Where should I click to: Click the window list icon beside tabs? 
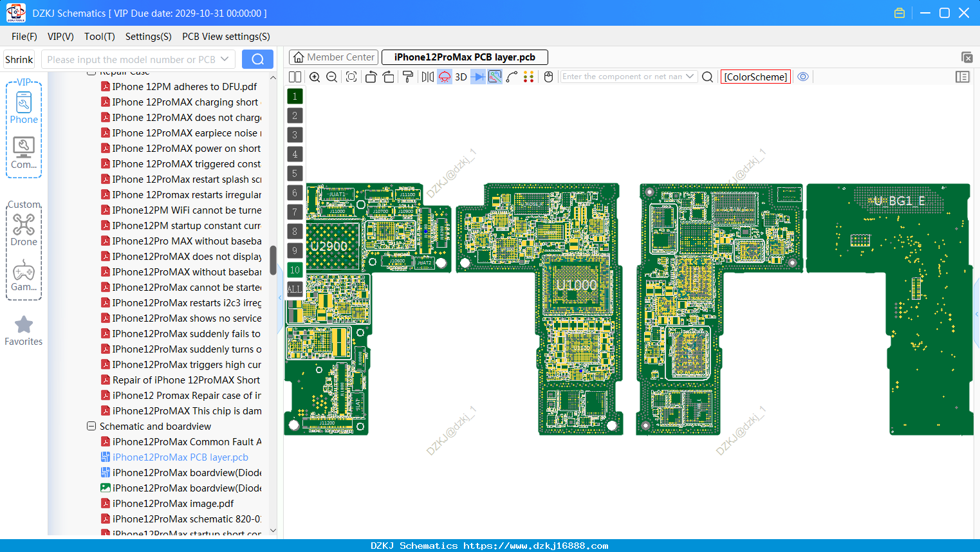[x=966, y=57]
